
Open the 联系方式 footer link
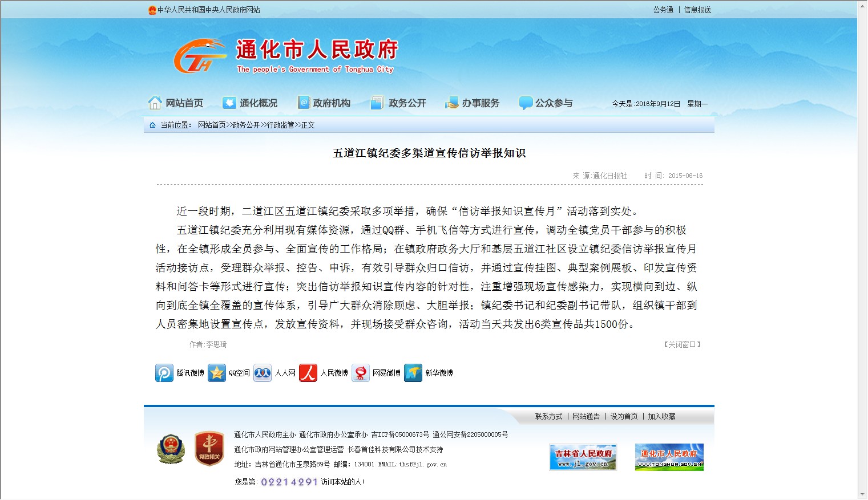click(548, 417)
